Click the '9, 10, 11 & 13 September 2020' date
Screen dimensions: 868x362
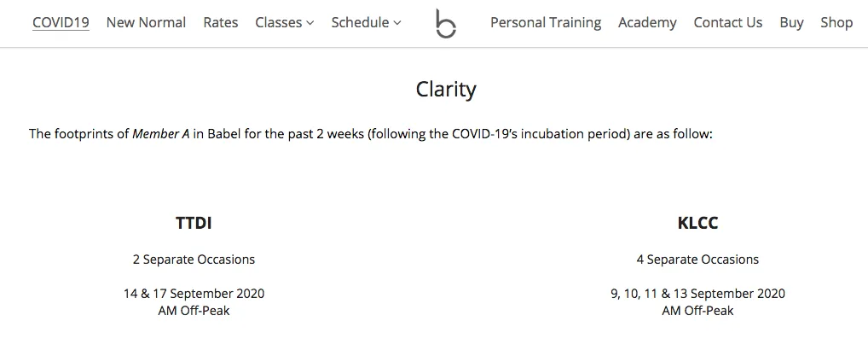coord(697,294)
